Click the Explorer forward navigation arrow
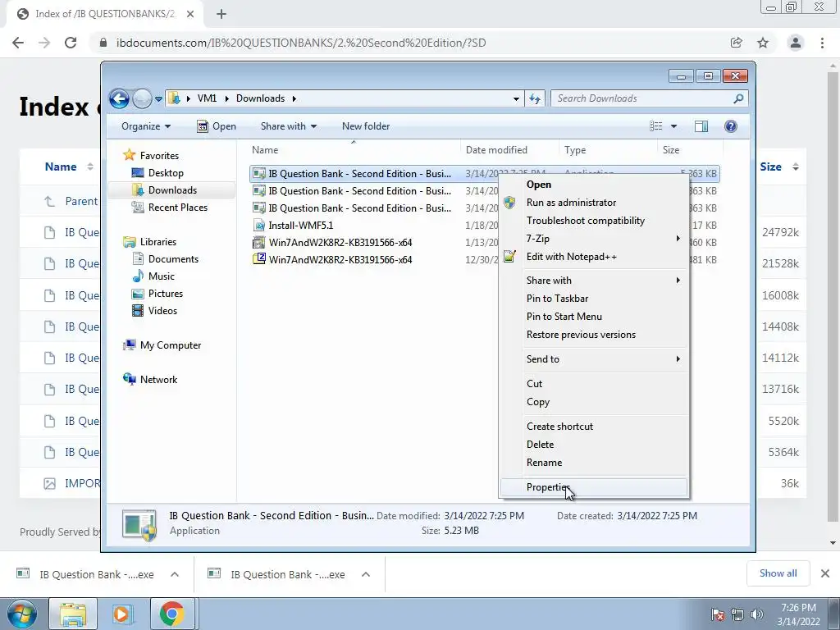 click(x=142, y=98)
